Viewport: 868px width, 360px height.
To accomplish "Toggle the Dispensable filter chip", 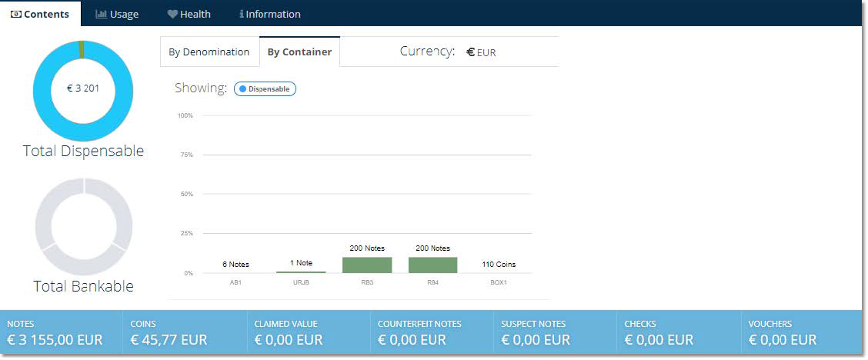I will tap(265, 89).
